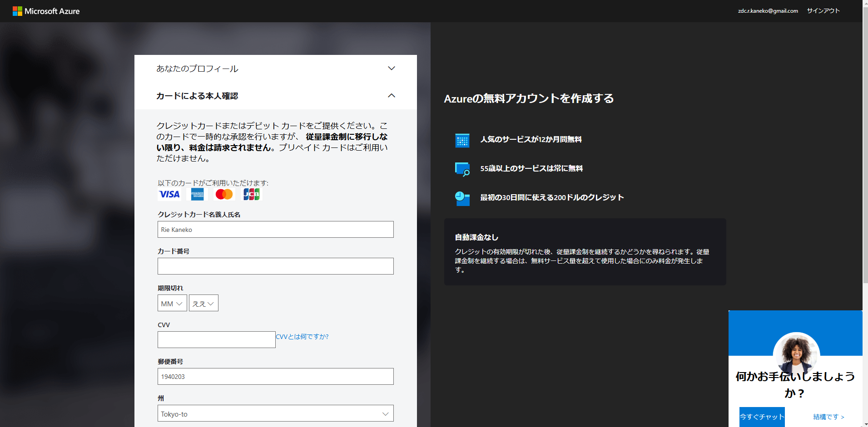Open the CVVとは何ですか? help link
868x427 pixels.
pos(302,337)
